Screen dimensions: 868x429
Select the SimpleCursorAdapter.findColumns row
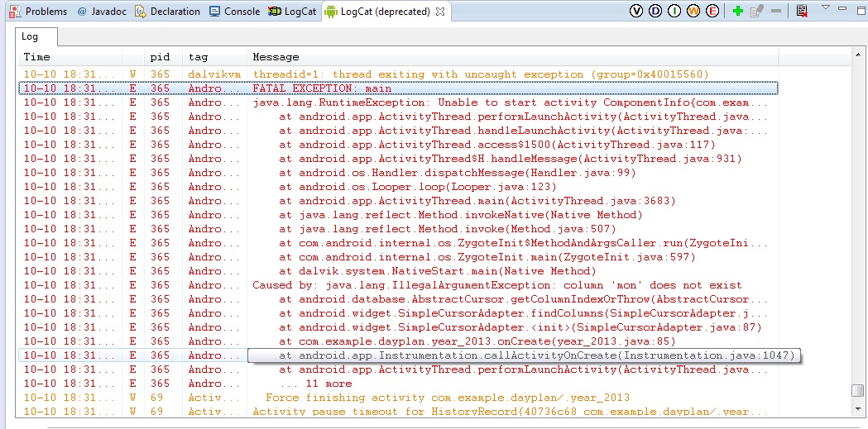(x=399, y=313)
